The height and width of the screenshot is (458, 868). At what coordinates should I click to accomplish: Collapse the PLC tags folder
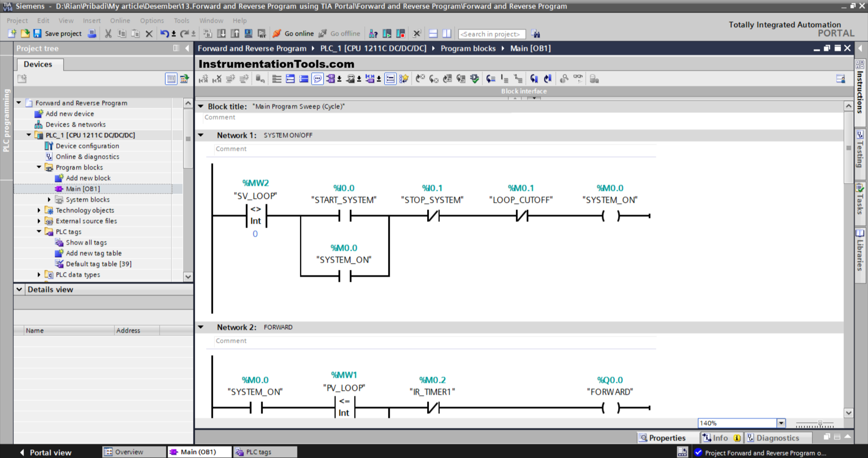point(39,232)
